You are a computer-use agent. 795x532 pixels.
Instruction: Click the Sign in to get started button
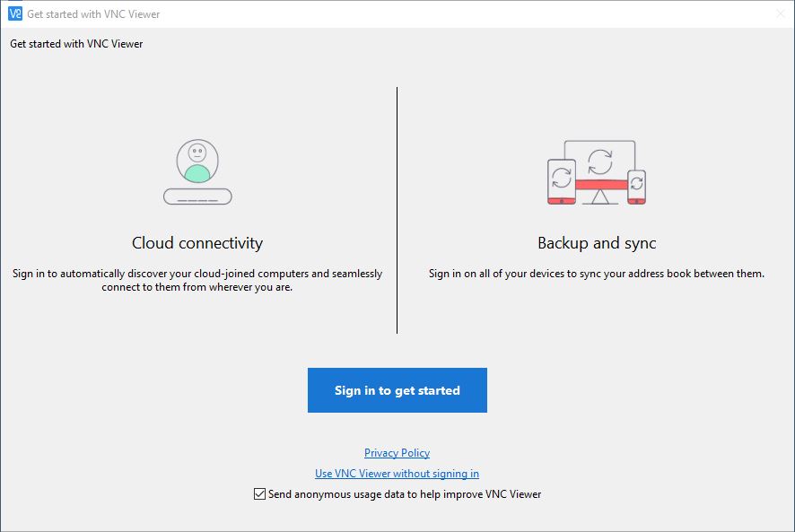click(397, 390)
